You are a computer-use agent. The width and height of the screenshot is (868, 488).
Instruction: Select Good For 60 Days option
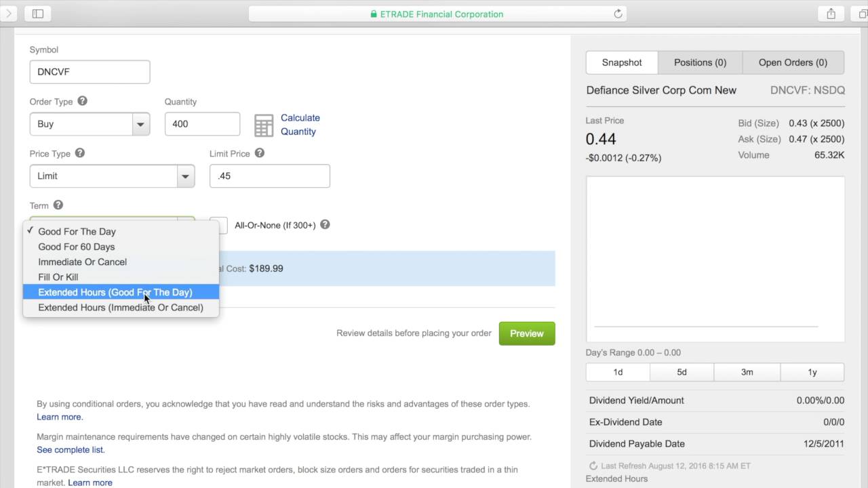pos(121,247)
